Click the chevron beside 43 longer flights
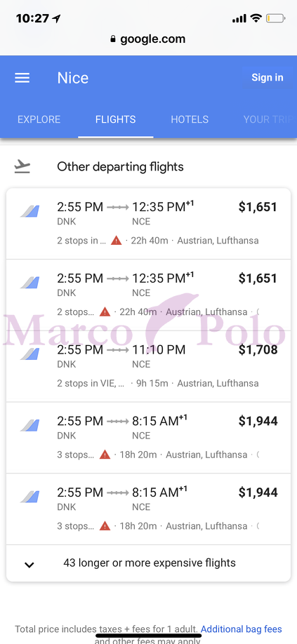Viewport: 297px width, 644px height. tap(29, 565)
